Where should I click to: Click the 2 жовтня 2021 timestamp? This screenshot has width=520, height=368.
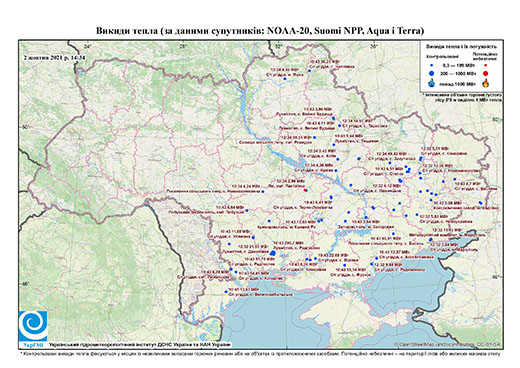pyautogui.click(x=54, y=57)
